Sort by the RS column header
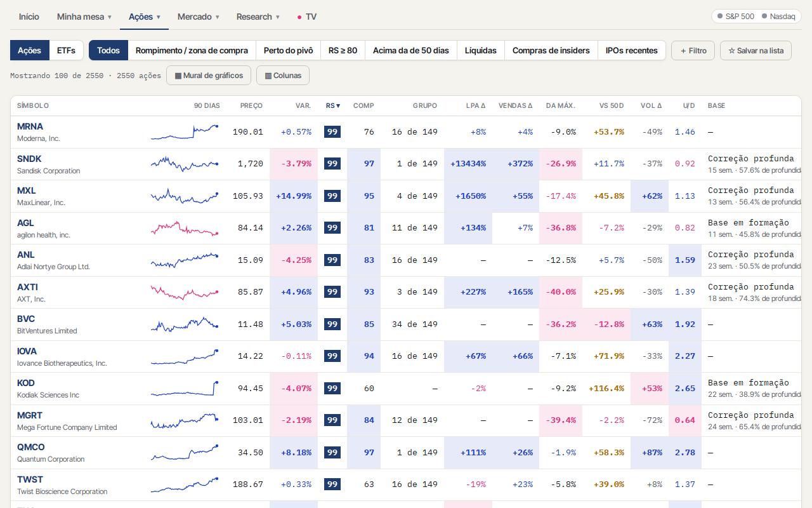Image resolution: width=812 pixels, height=508 pixels. point(333,105)
